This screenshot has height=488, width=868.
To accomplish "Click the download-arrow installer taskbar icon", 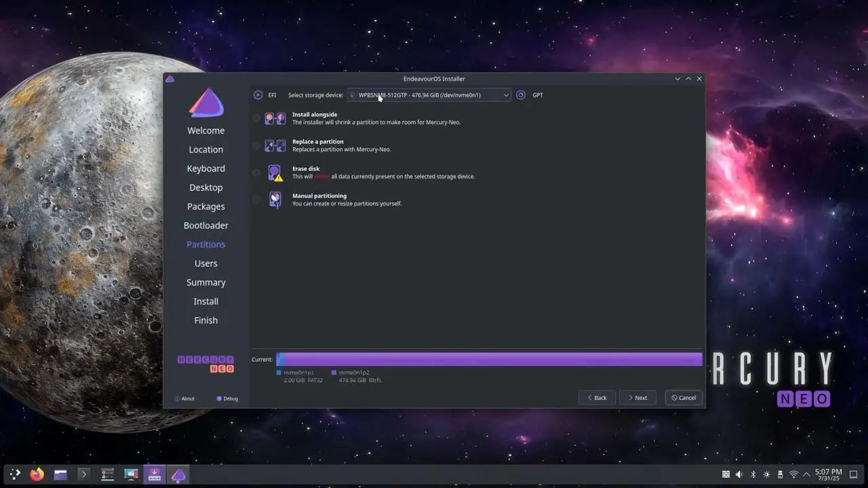I will [x=154, y=474].
